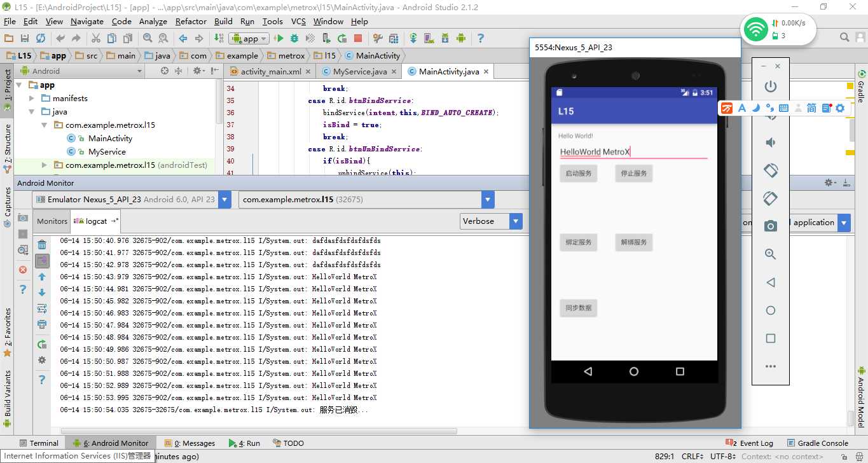Collapse the java folder node

point(32,112)
